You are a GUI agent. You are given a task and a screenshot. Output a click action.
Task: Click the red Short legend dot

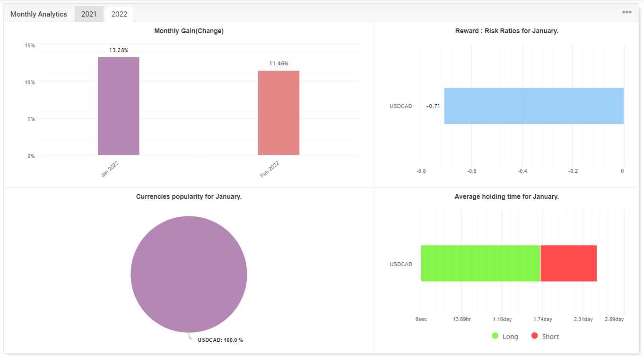[535, 336]
